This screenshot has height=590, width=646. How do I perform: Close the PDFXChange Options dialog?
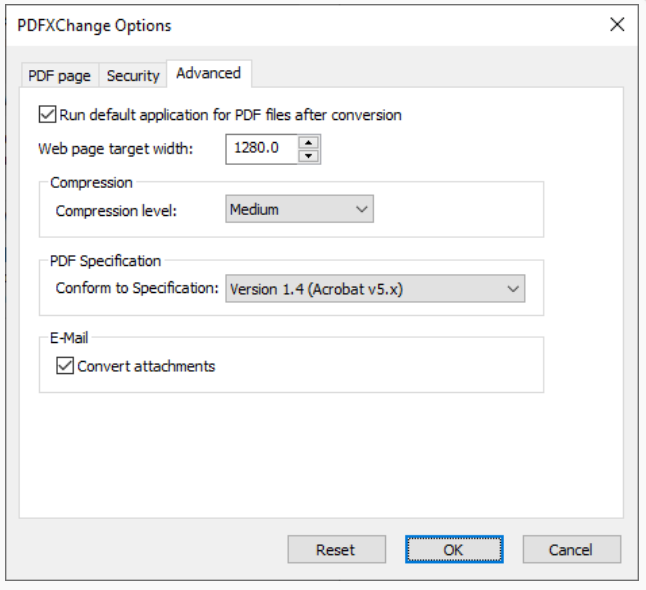coord(617,25)
